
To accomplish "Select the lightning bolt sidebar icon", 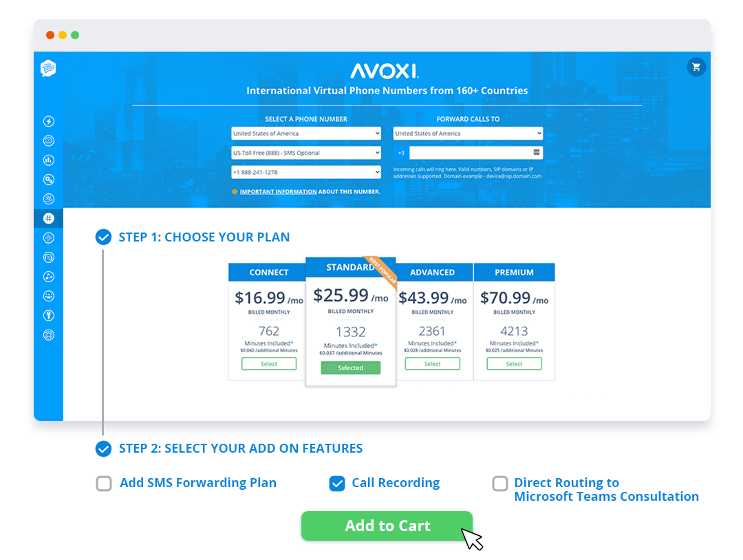I will (x=48, y=121).
